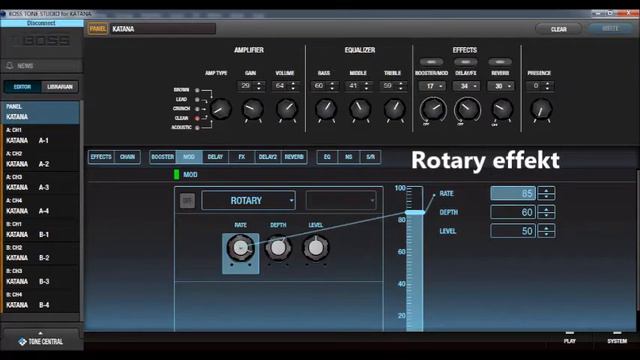Select the Rate knob in the Rotary panel
This screenshot has height=360, width=640.
point(240,247)
